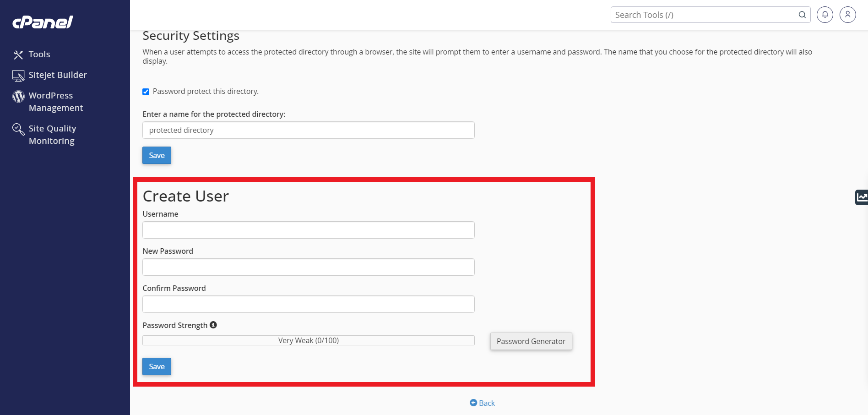868x415 pixels.
Task: Select Site Quality Monitoring menu item
Action: point(52,135)
